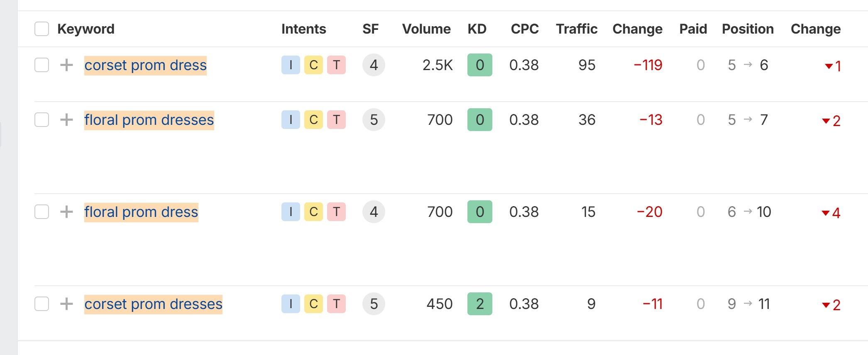Click the green KD badge for corset prom dresses
The width and height of the screenshot is (868, 355).
pos(480,304)
